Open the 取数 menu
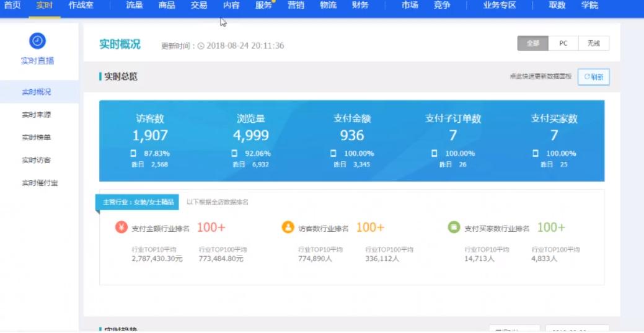The image size is (644, 333). tap(557, 6)
